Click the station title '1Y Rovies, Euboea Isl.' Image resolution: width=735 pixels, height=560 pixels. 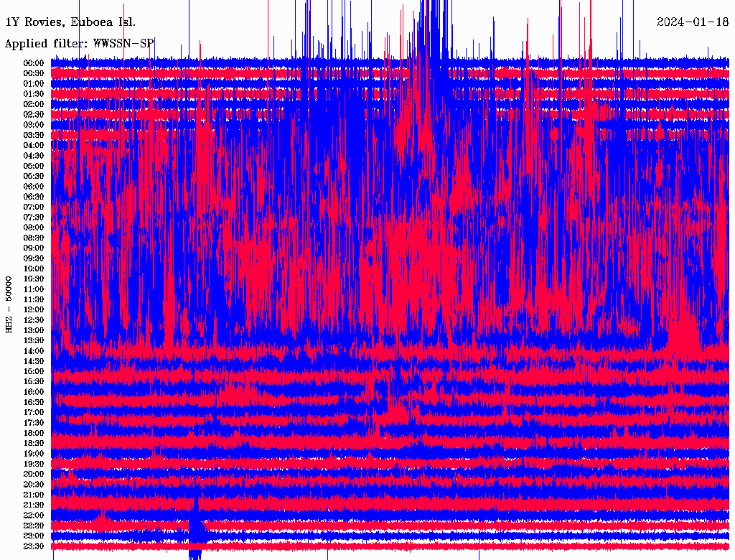pos(70,22)
